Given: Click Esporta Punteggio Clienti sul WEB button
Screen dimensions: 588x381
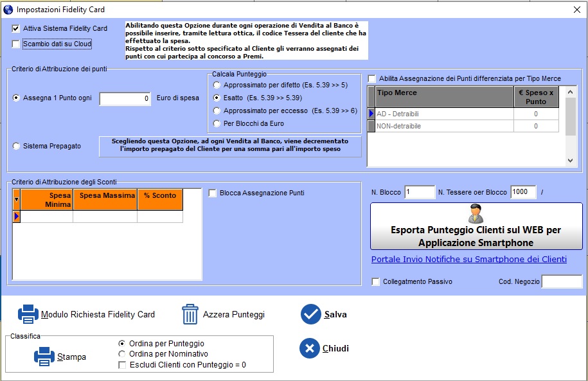Looking at the screenshot, I should pyautogui.click(x=476, y=226).
